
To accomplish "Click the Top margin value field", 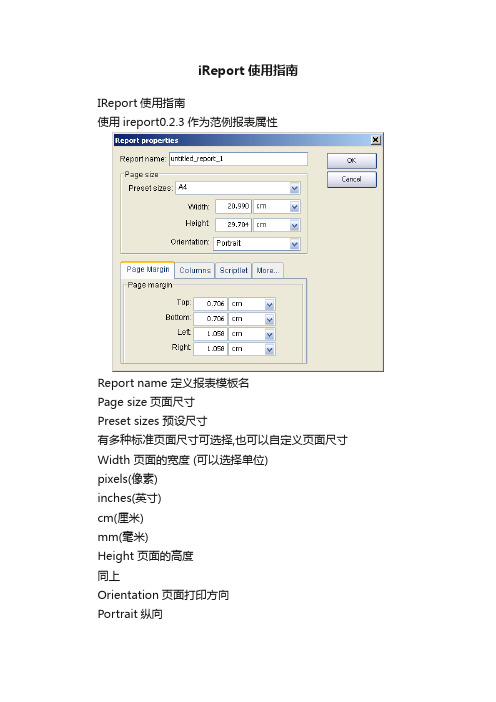I will click(x=210, y=304).
